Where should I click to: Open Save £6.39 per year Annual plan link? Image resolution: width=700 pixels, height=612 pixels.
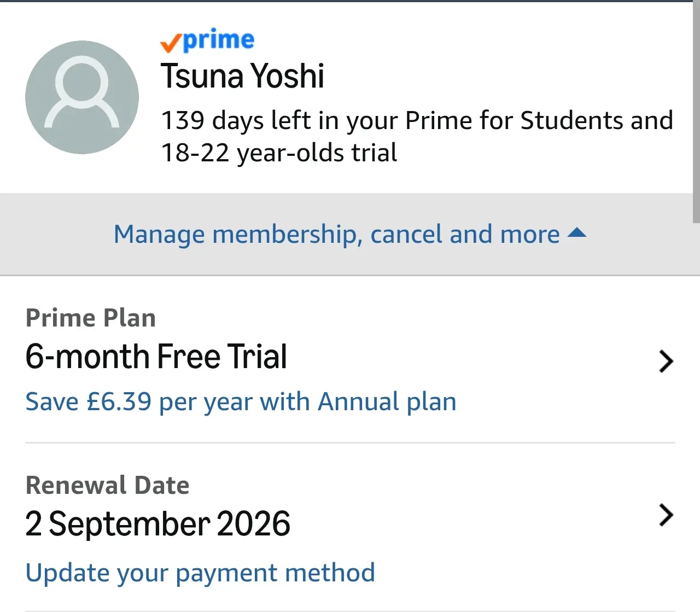coord(241,402)
